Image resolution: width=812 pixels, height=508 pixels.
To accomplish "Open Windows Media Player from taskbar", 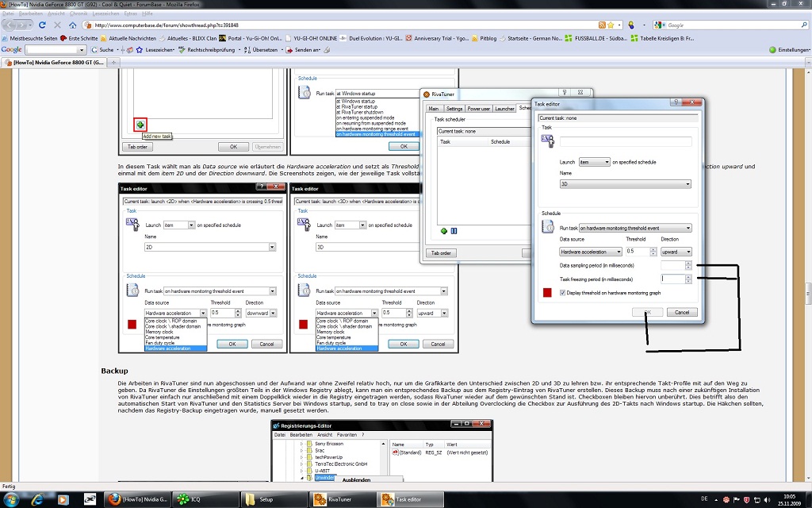I will click(x=62, y=500).
